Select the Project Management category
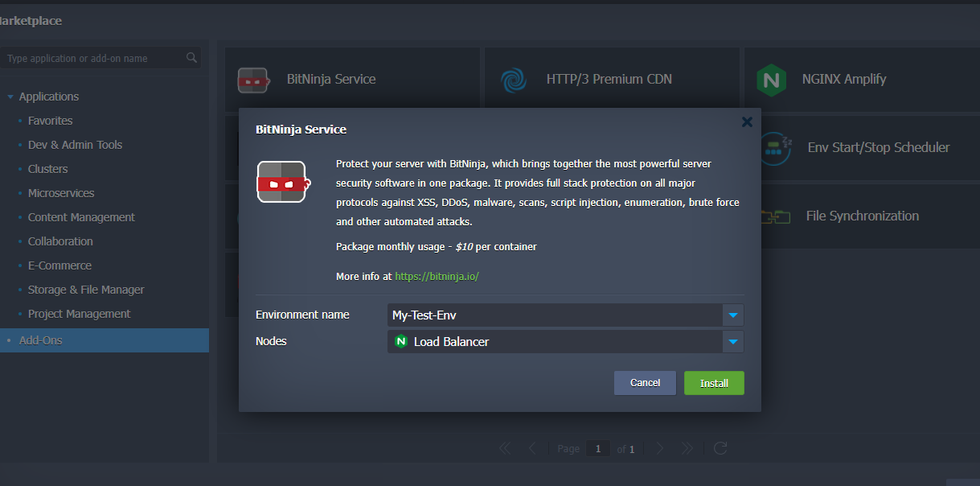The height and width of the screenshot is (486, 980). coord(79,314)
